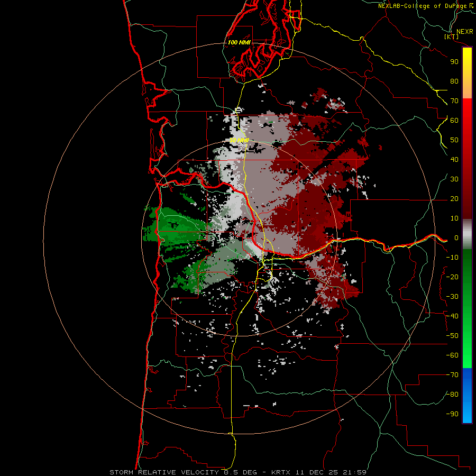Click the "KRTX" station identifier in the caption
The height and width of the screenshot is (476, 476).
[282, 472]
